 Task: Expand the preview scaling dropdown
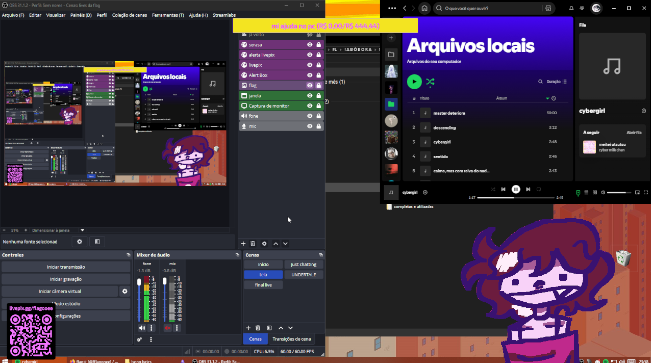point(82,230)
